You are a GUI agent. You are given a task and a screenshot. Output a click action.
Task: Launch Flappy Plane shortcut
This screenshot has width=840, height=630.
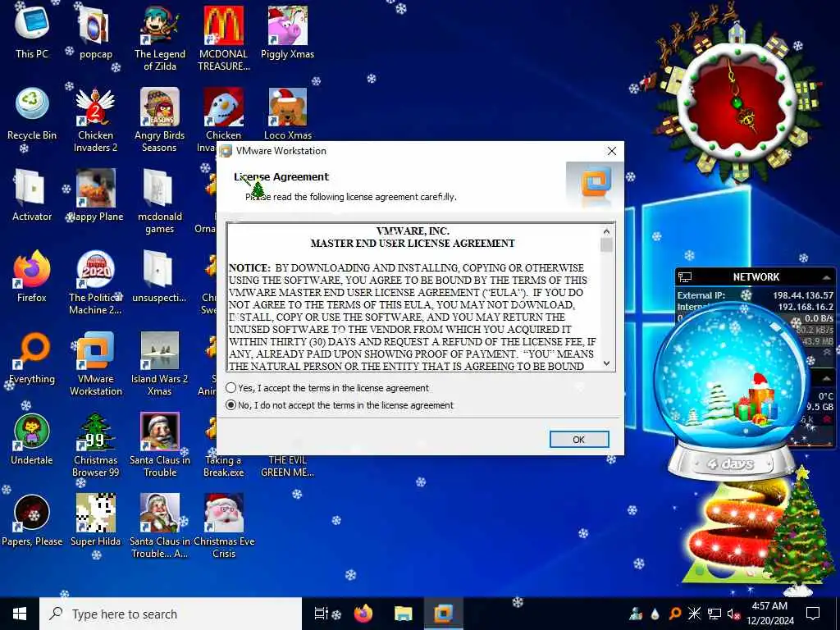coord(95,195)
